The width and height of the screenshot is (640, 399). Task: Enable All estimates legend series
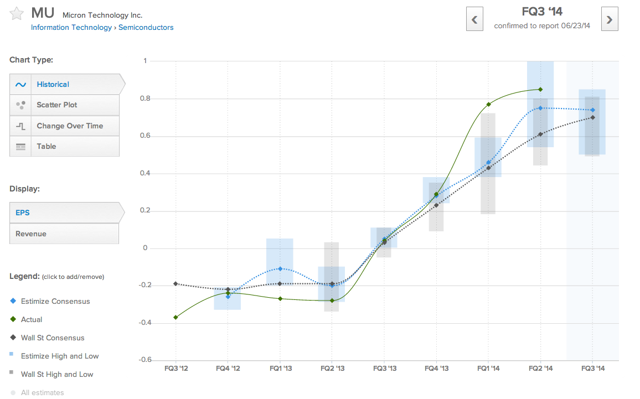(37, 392)
